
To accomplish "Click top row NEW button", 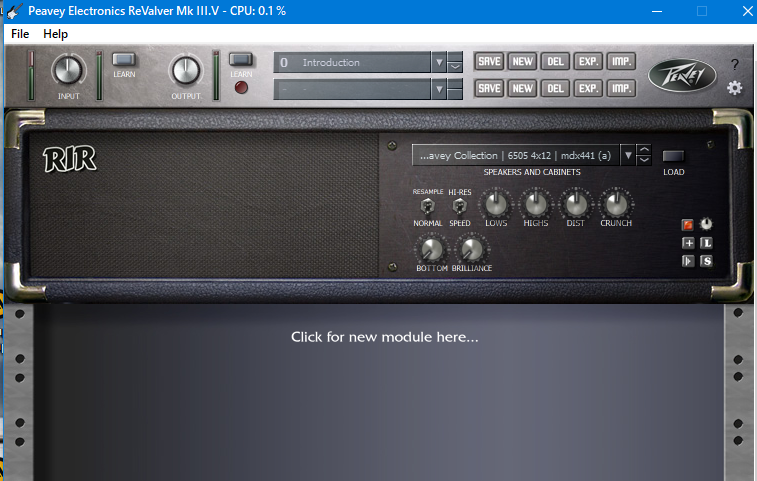I will [522, 61].
